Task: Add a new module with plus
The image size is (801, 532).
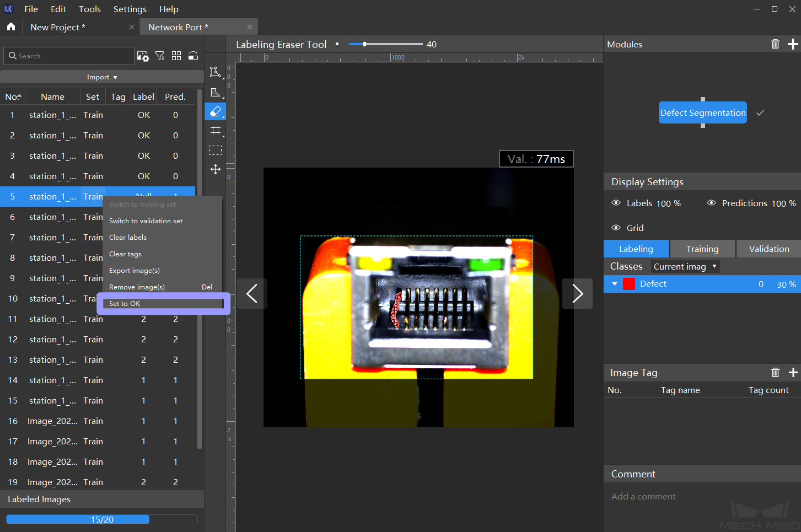Action: (x=793, y=44)
